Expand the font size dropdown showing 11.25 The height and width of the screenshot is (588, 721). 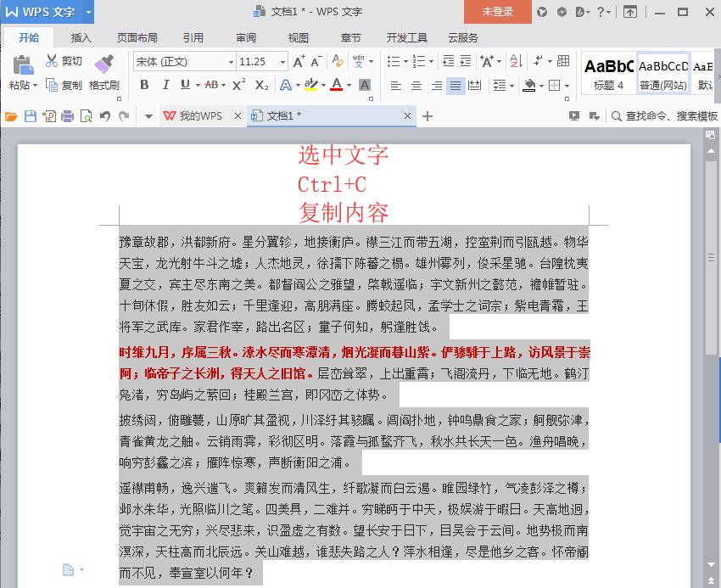(282, 62)
